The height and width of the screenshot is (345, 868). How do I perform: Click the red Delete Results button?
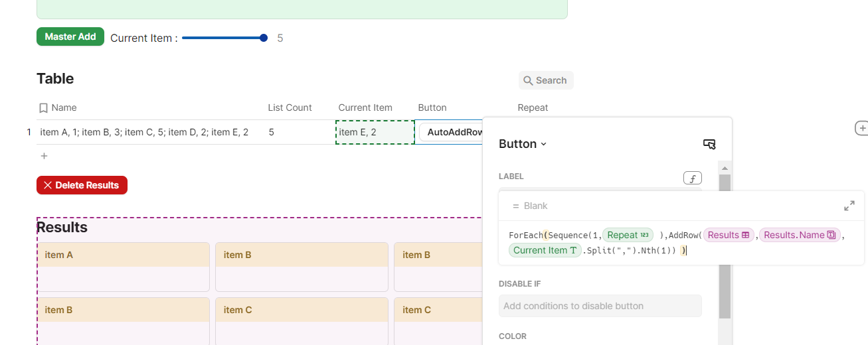click(82, 185)
